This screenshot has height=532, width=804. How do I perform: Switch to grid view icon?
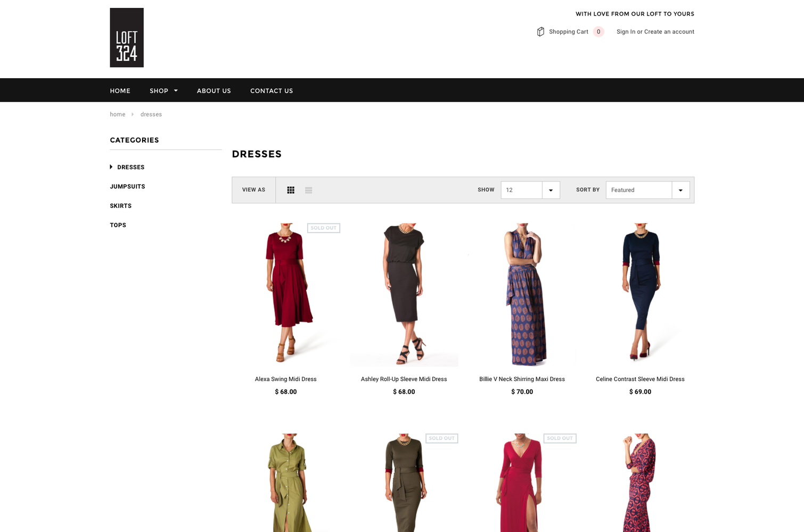(x=291, y=190)
